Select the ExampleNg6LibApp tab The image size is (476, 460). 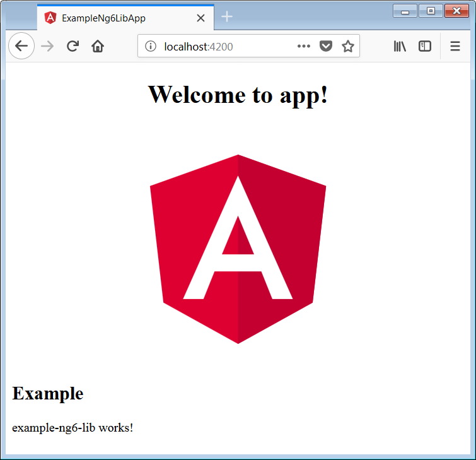[113, 18]
